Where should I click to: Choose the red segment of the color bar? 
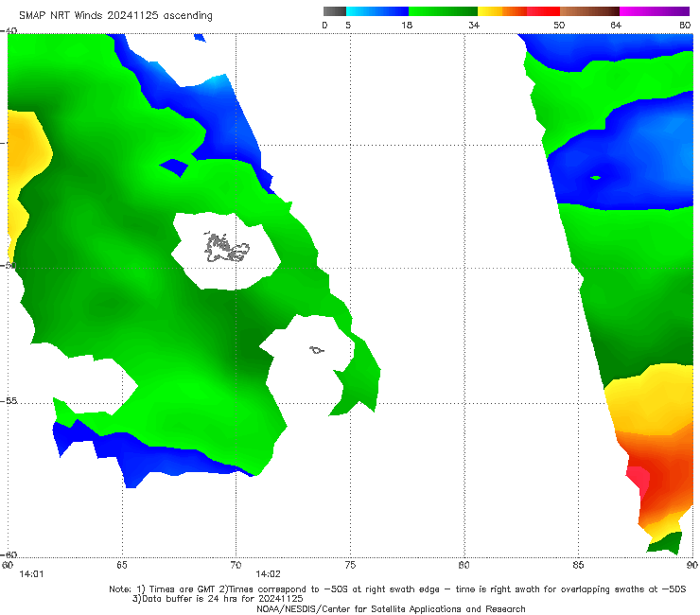click(543, 11)
